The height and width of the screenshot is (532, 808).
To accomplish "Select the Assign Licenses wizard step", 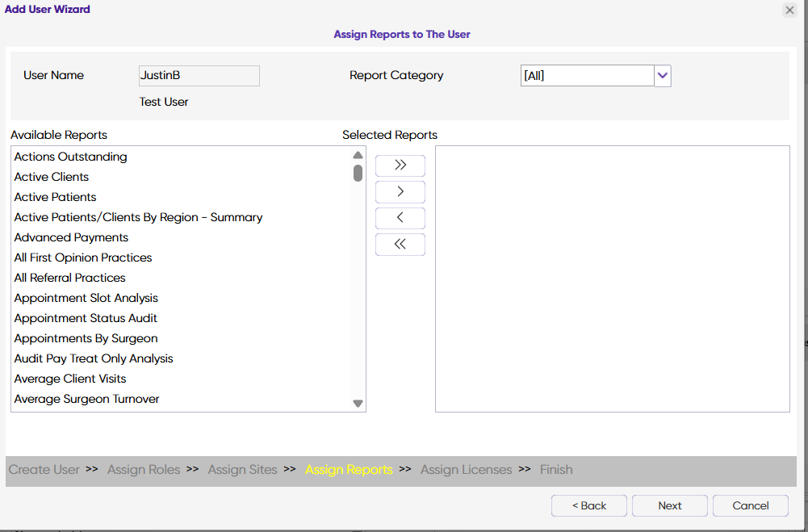I will tap(467, 470).
